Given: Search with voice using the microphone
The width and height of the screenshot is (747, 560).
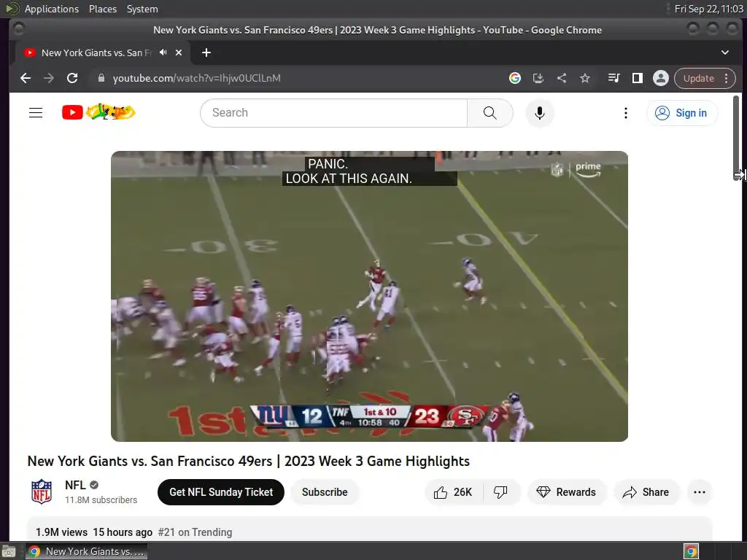Looking at the screenshot, I should tap(539, 113).
